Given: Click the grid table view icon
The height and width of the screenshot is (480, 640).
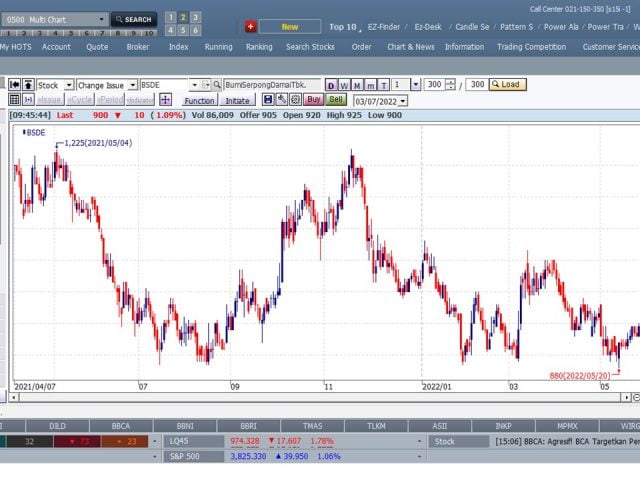Looking at the screenshot, I should pos(14,100).
